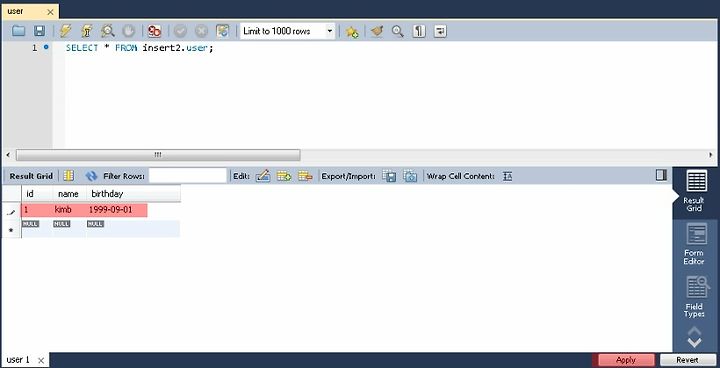Click the Rollback X icon
The width and height of the screenshot is (720, 368).
coord(201,31)
